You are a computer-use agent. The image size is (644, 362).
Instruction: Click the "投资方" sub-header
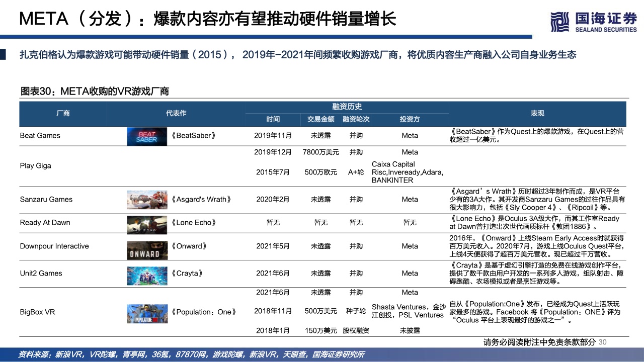pyautogui.click(x=410, y=120)
